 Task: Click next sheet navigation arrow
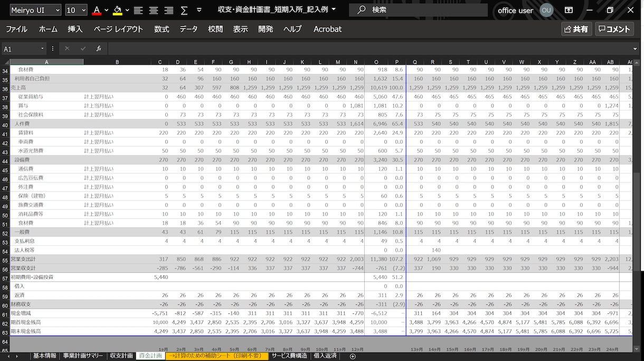click(17, 356)
